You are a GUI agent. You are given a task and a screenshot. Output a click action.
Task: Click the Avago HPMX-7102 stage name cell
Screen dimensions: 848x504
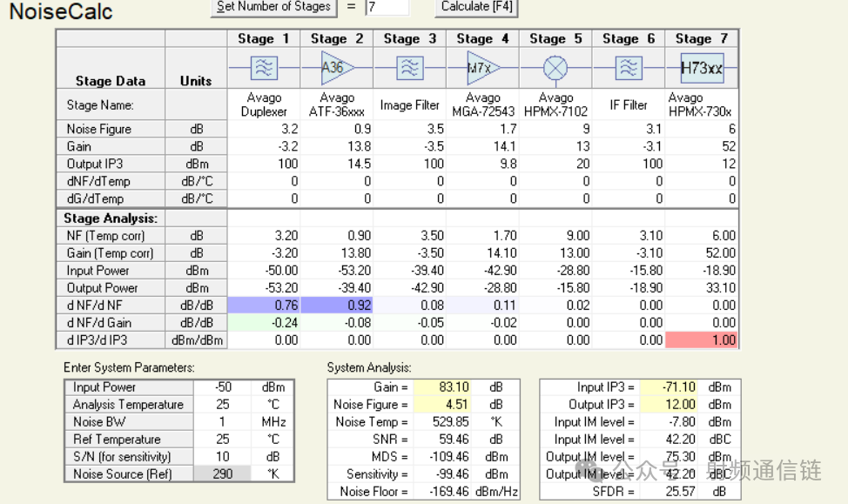pos(555,104)
